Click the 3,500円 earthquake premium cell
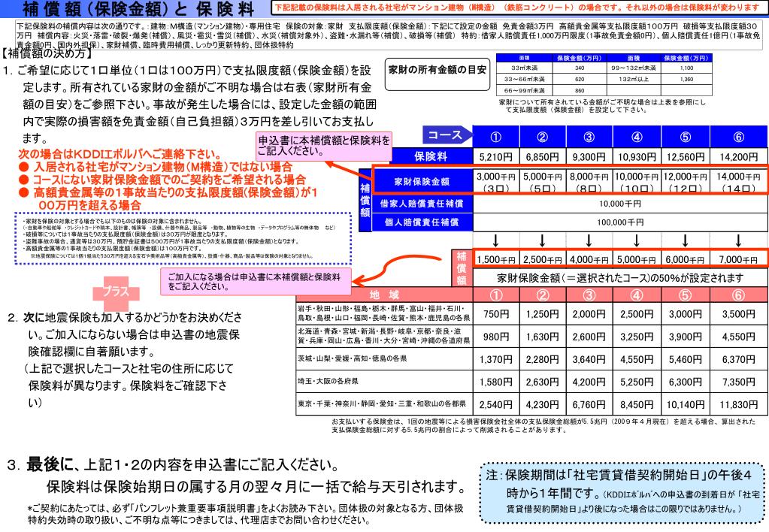Viewport: 769px width, 532px height. [x=739, y=314]
